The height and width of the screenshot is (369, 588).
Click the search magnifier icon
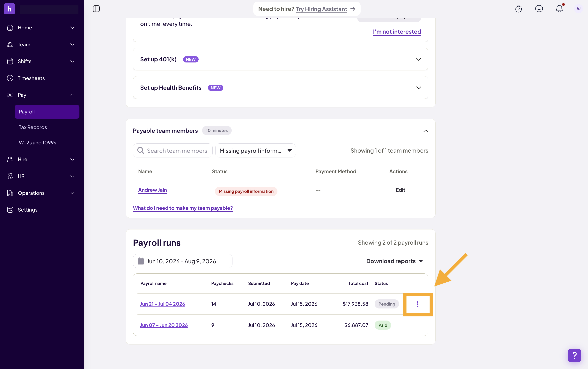click(141, 150)
